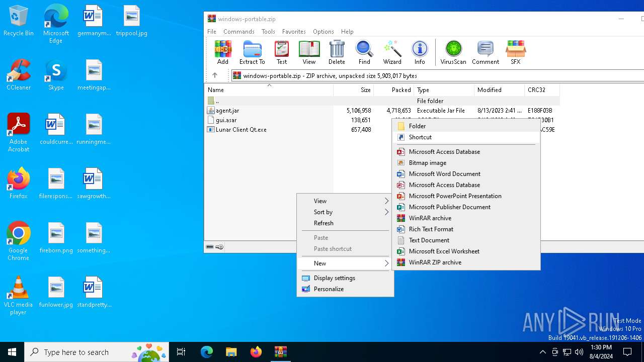
Task: Expand the View submenu in context menu
Action: (x=345, y=201)
